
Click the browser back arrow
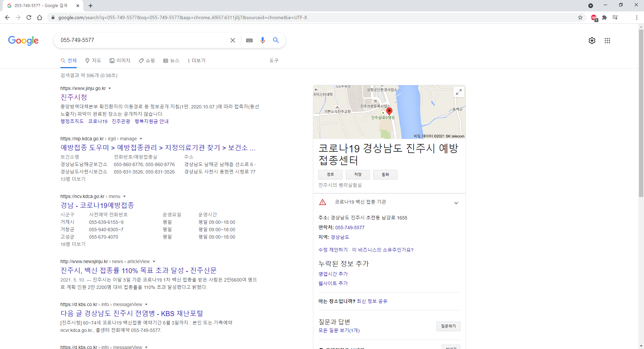click(x=7, y=17)
